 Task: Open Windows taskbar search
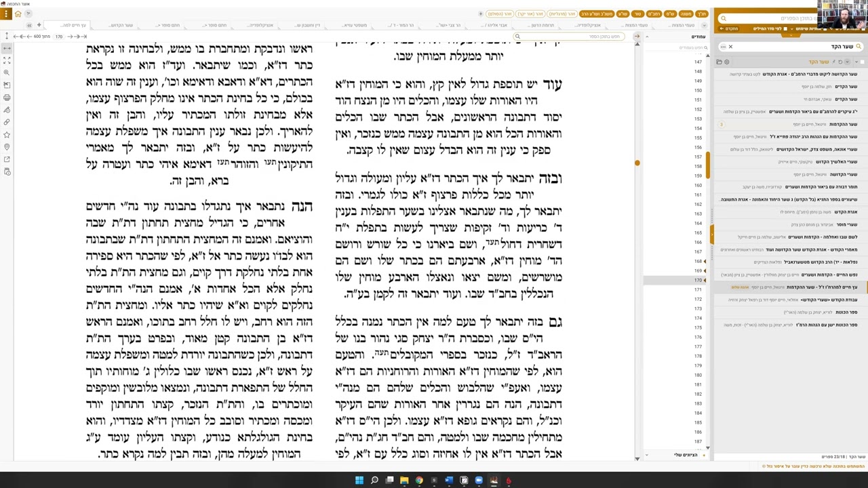374,481
